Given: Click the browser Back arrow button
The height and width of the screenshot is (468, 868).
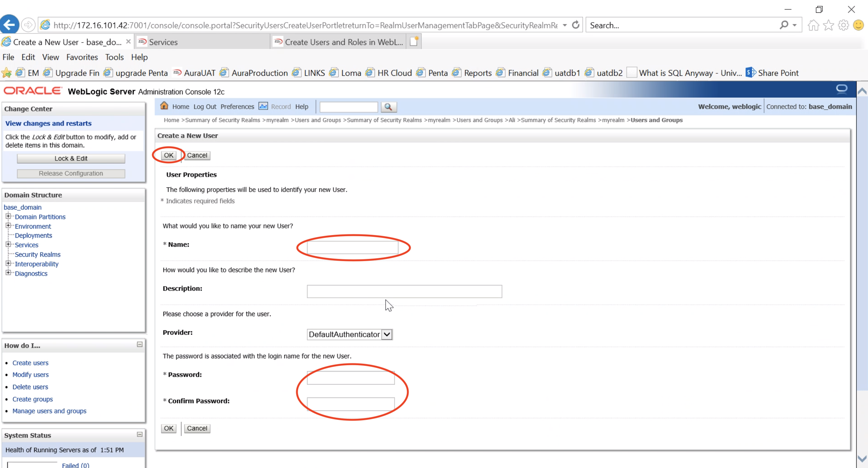Looking at the screenshot, I should [9, 25].
